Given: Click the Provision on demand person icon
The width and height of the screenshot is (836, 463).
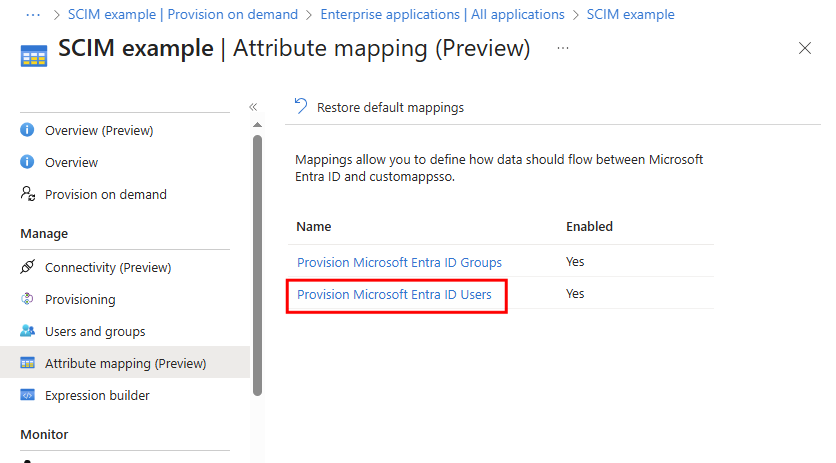Looking at the screenshot, I should point(28,194).
